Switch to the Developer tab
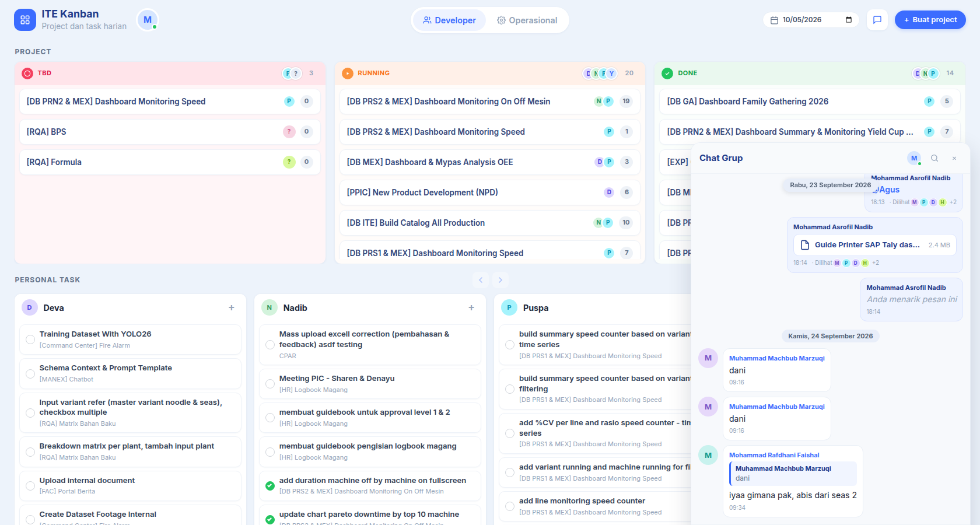980x525 pixels. (449, 20)
